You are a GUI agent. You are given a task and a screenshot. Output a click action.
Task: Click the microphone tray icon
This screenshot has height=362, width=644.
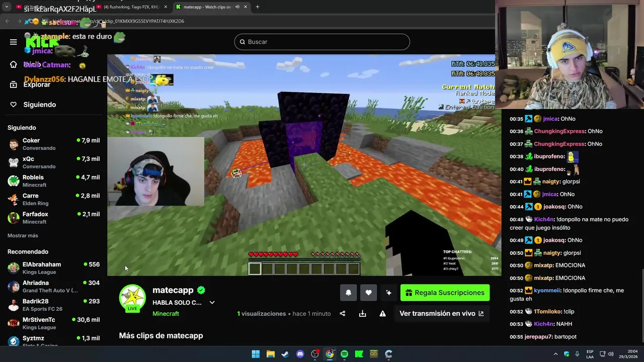point(577,354)
